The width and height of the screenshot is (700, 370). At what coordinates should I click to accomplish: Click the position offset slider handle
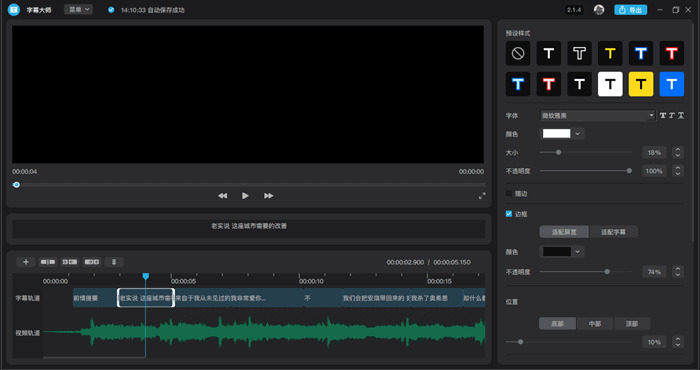pyautogui.click(x=520, y=342)
